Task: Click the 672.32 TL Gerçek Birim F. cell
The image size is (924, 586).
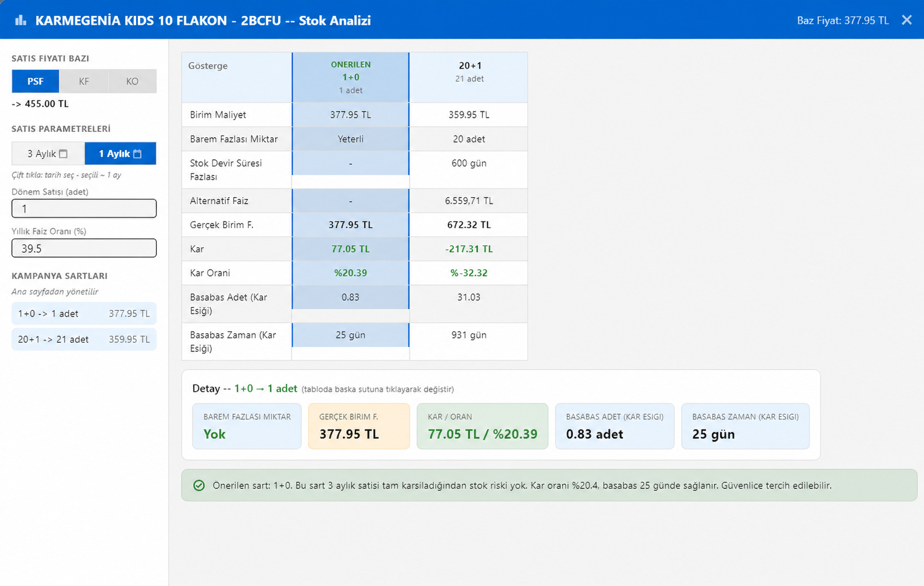Action: [469, 225]
